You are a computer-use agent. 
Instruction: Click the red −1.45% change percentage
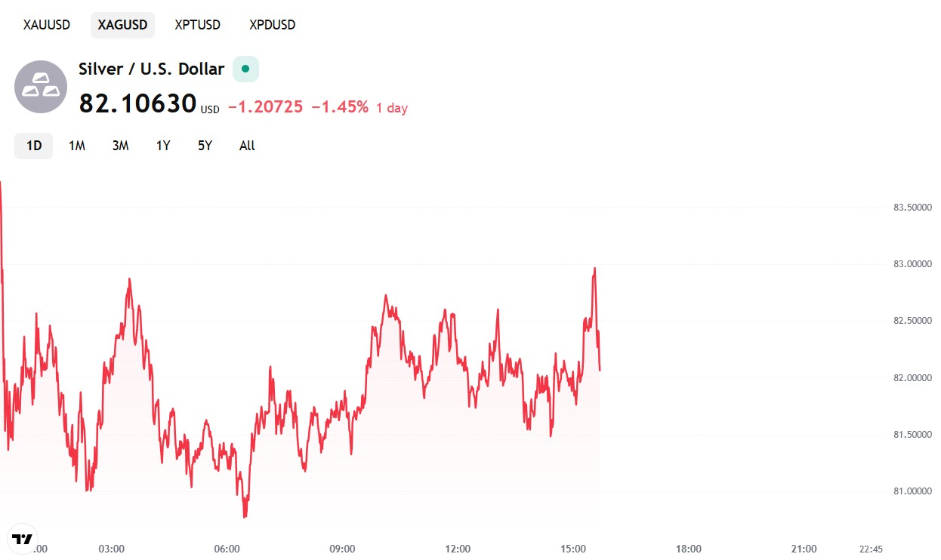(341, 107)
